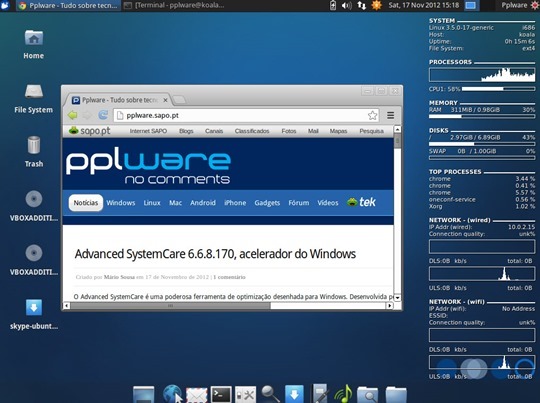This screenshot has height=403, width=540.
Task: Open the Trash desktop icon
Action: (x=34, y=152)
